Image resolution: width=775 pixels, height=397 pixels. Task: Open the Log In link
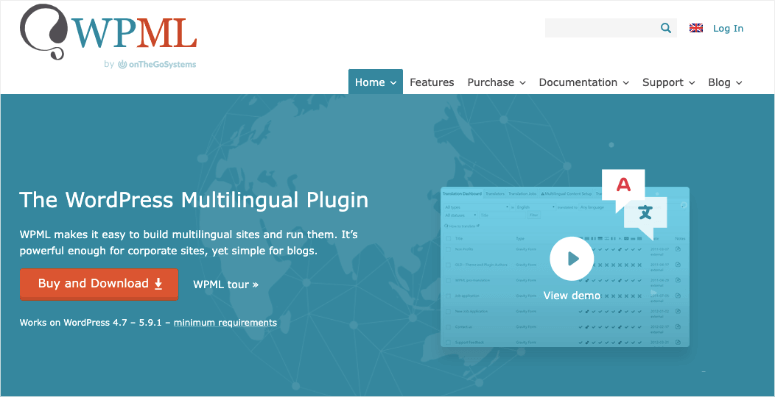pos(728,28)
